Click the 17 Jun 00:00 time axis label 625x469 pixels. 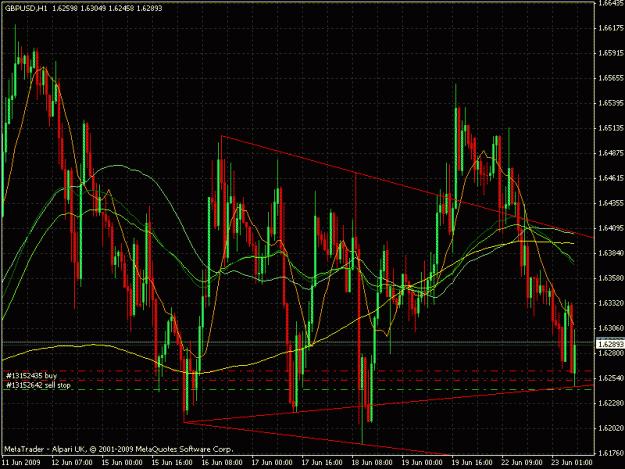click(272, 463)
